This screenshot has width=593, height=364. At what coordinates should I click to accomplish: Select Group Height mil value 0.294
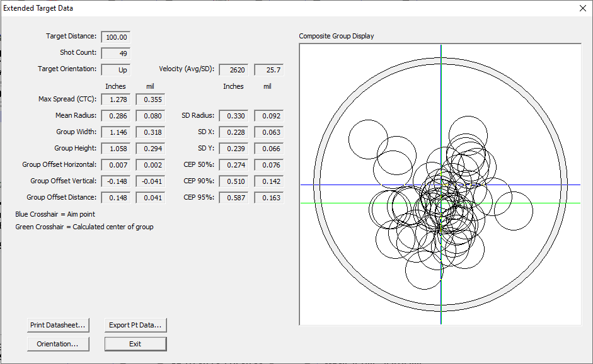tap(151, 149)
